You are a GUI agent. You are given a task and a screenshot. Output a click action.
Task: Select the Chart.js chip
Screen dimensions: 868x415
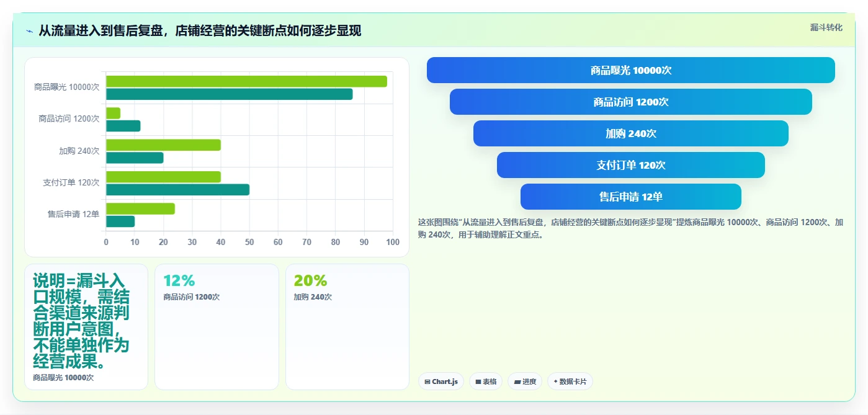coord(441,382)
